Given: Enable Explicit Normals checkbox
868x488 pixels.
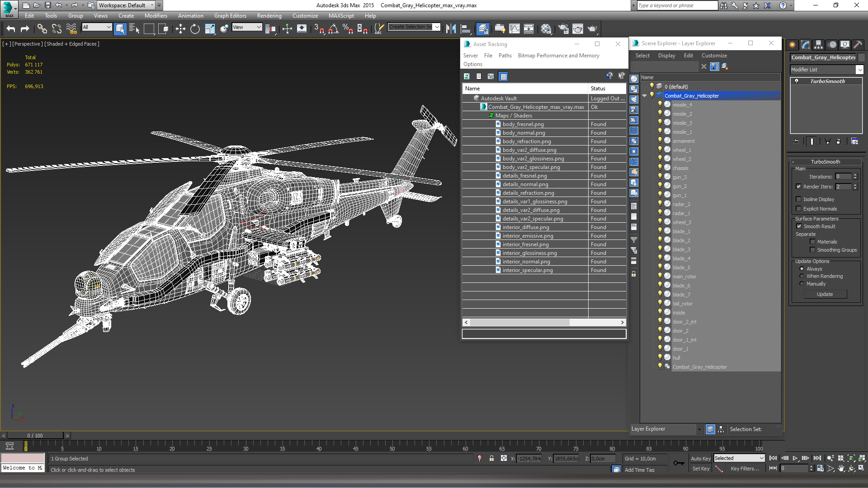Looking at the screenshot, I should (798, 209).
